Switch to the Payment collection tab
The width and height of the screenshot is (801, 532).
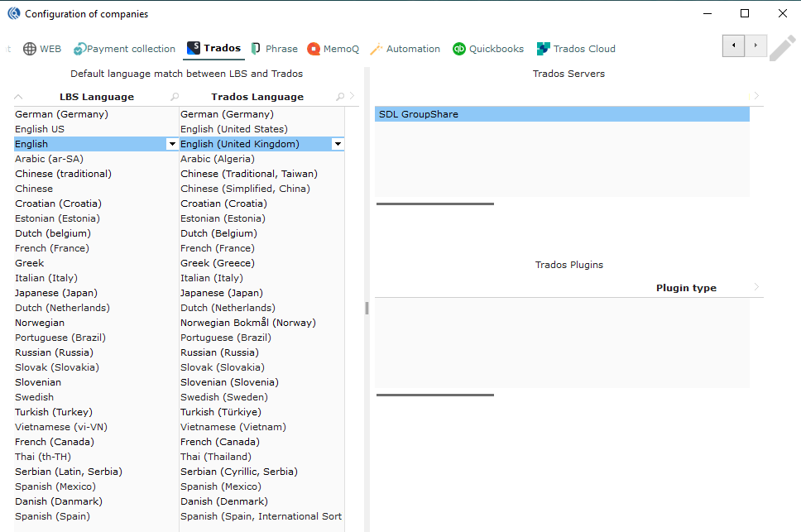click(124, 49)
